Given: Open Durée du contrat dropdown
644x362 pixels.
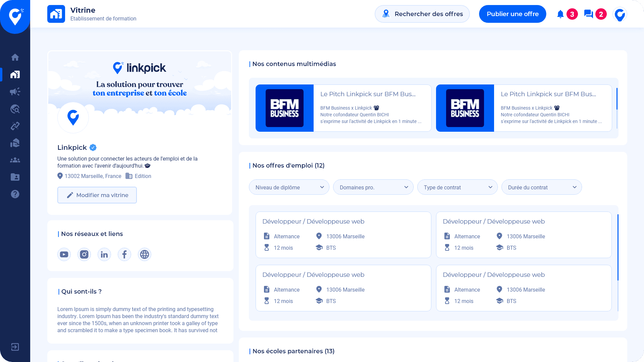Looking at the screenshot, I should (x=542, y=187).
